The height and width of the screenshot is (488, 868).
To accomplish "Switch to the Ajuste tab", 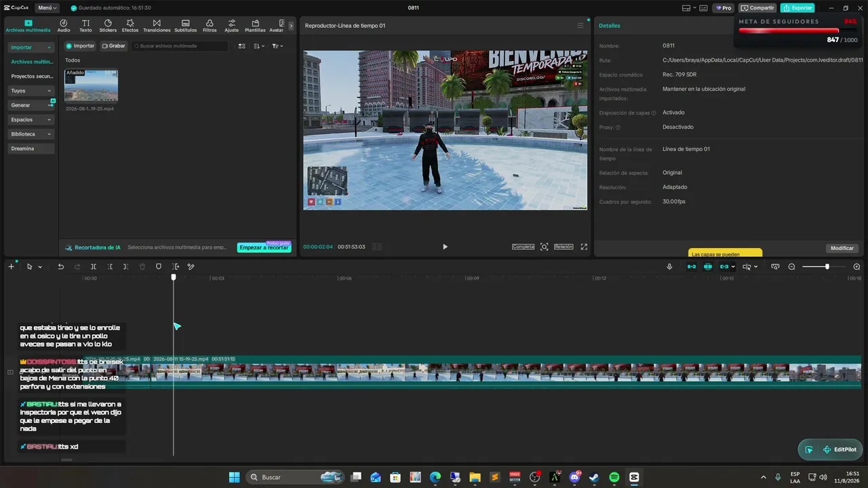I will click(x=232, y=26).
